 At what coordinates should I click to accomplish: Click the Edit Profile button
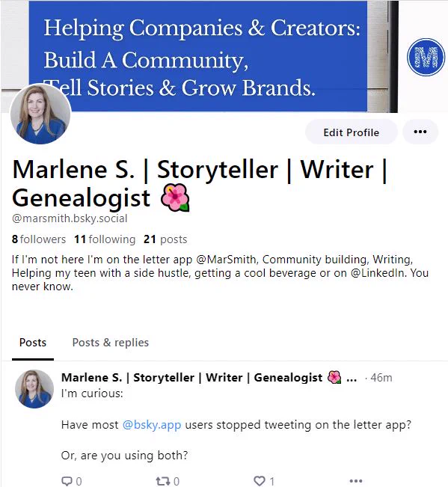[351, 132]
